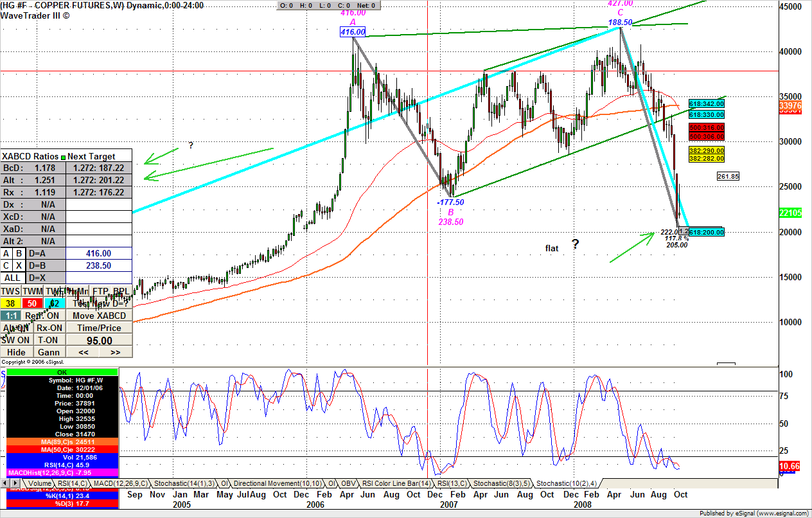Click the Time/Price button
The height and width of the screenshot is (518, 812).
tap(100, 328)
